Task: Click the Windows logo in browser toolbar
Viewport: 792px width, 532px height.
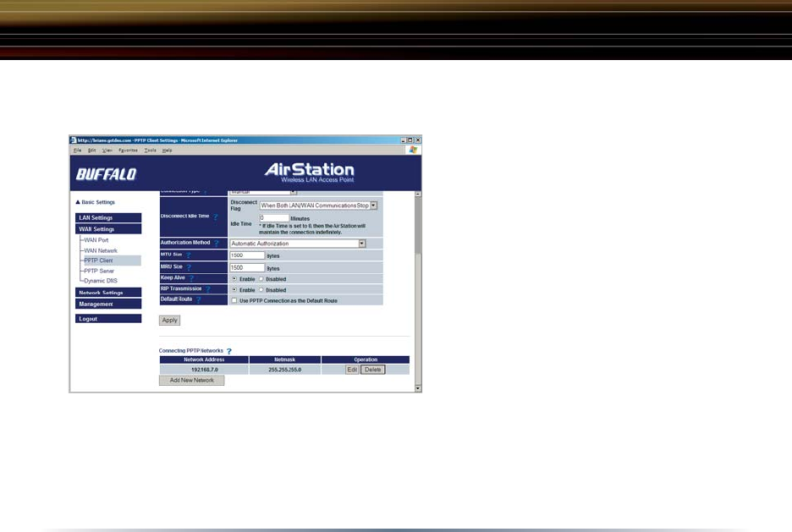Action: coord(413,150)
